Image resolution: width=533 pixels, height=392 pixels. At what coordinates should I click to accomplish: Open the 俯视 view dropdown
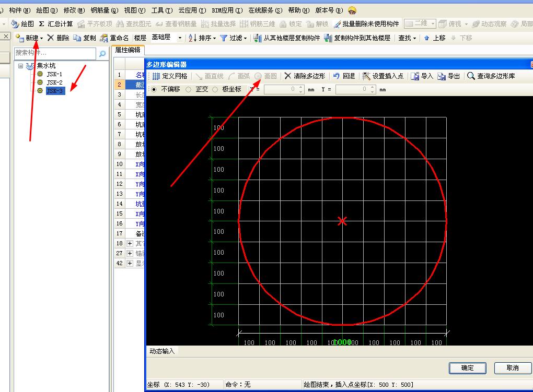[466, 24]
